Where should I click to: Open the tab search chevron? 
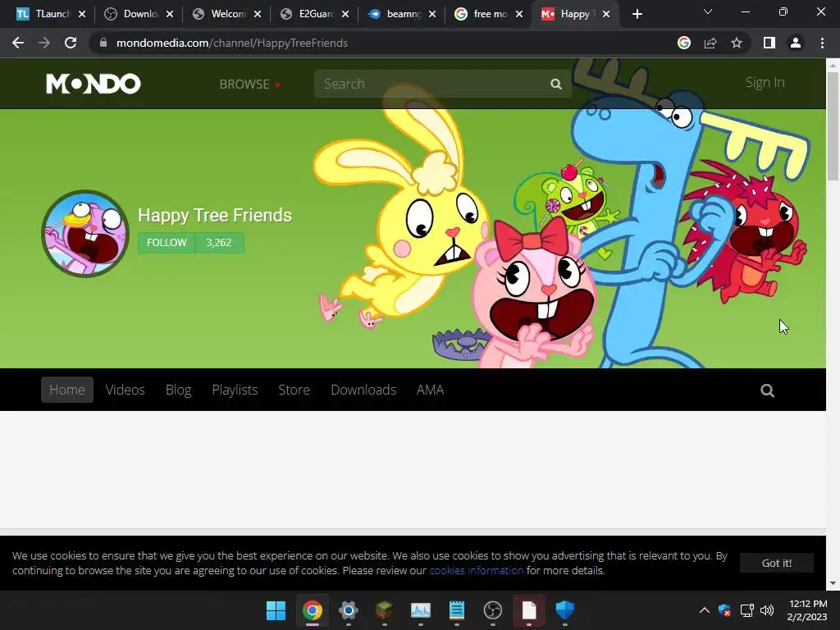click(708, 11)
